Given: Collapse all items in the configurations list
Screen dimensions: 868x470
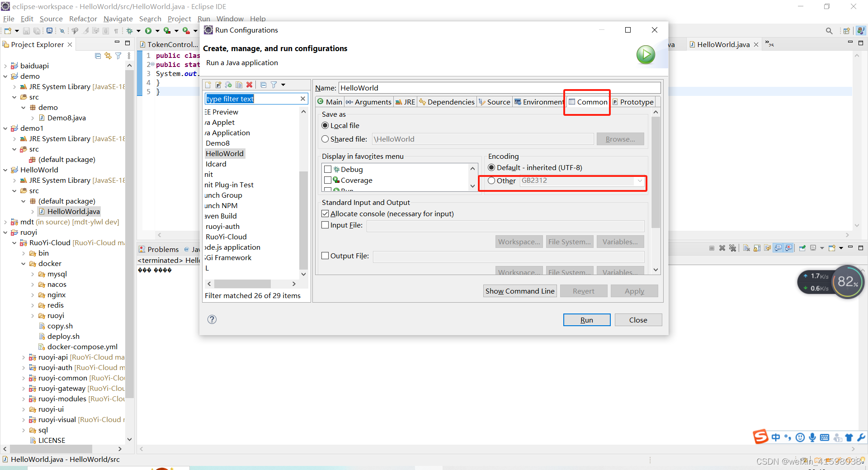Looking at the screenshot, I should (x=264, y=85).
